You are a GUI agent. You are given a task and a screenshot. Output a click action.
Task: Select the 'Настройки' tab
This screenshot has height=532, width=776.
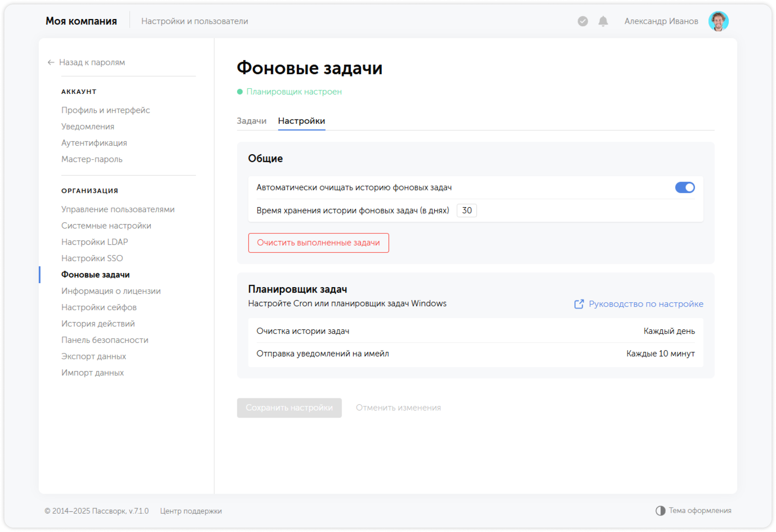[301, 121]
